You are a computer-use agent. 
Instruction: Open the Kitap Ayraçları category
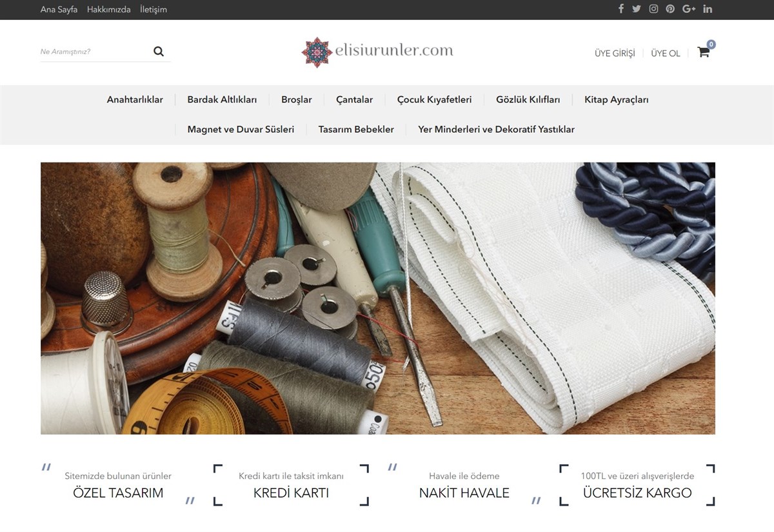tap(617, 100)
